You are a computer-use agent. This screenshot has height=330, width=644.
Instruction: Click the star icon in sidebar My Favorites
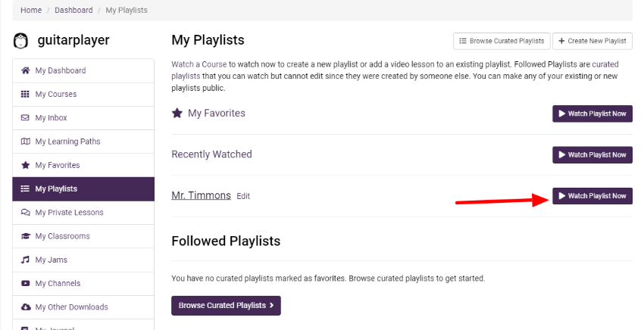[x=25, y=165]
